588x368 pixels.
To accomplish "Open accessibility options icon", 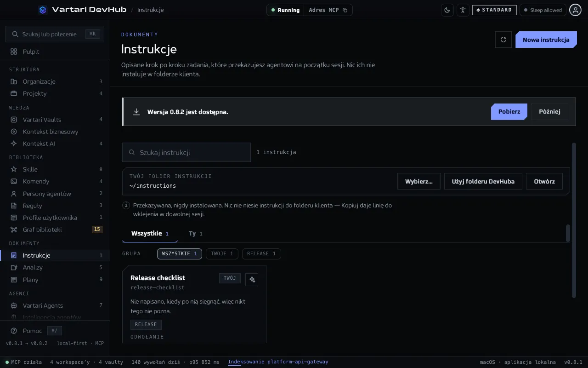I will 463,10.
